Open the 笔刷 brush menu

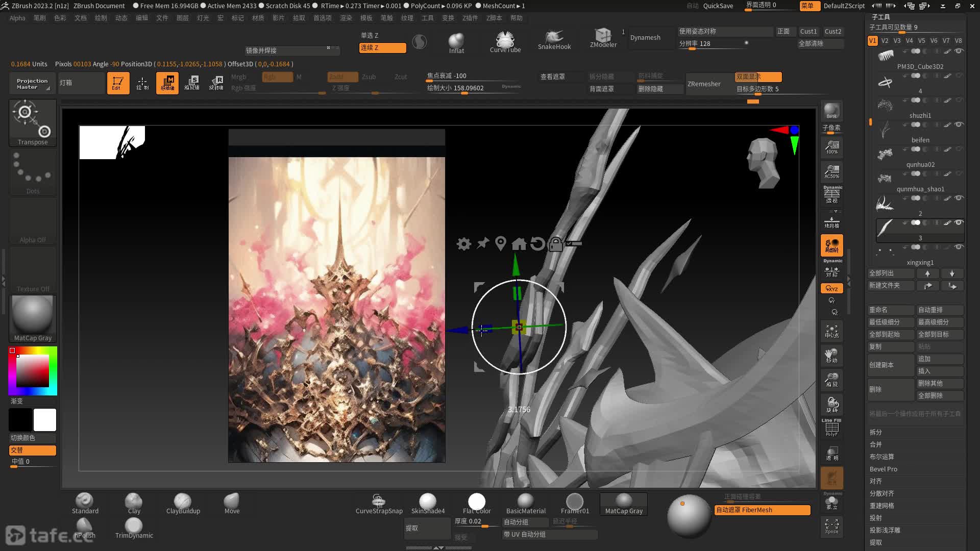point(40,18)
